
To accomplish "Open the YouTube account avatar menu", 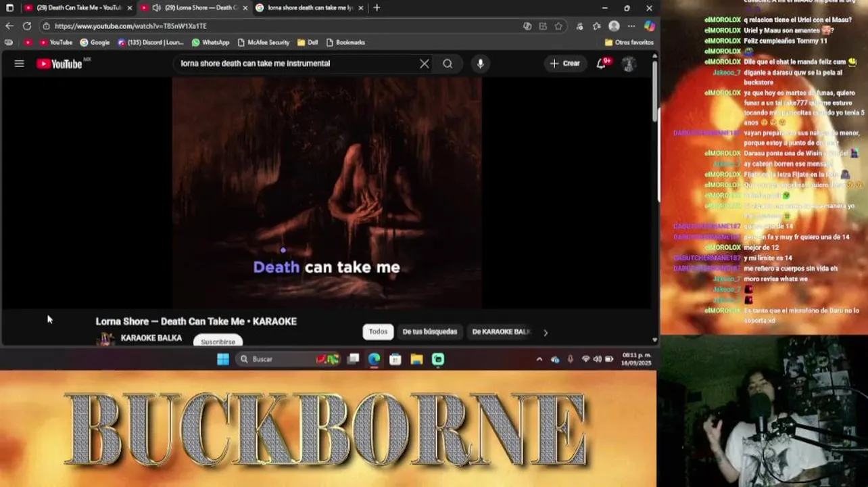I will click(x=629, y=64).
